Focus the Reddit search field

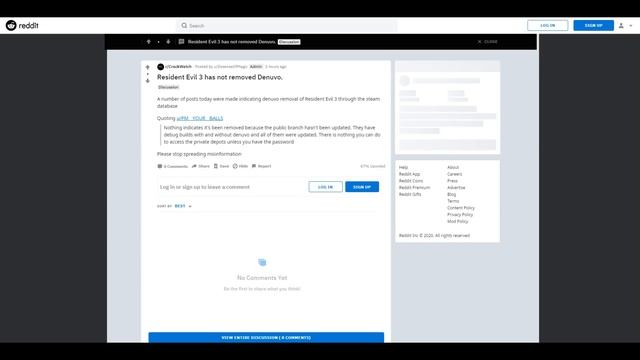[287, 26]
